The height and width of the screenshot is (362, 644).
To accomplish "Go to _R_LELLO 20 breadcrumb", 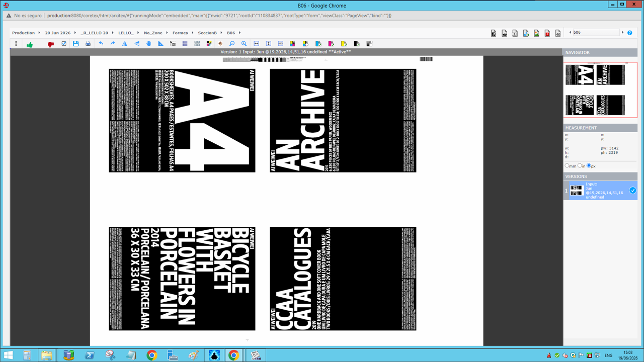I will click(x=95, y=33).
